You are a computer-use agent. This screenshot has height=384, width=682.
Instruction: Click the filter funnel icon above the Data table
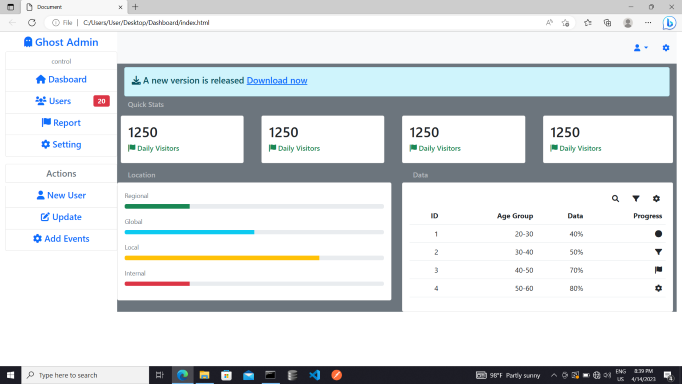636,198
